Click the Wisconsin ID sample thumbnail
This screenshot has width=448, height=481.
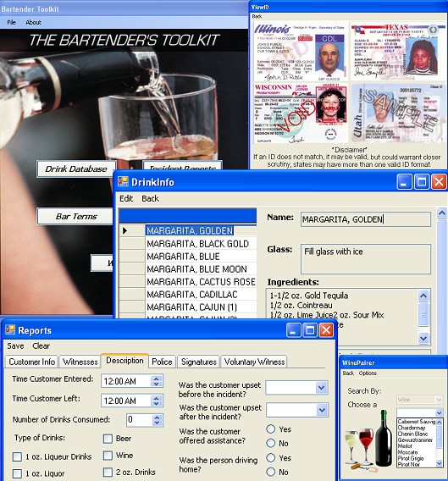point(301,113)
